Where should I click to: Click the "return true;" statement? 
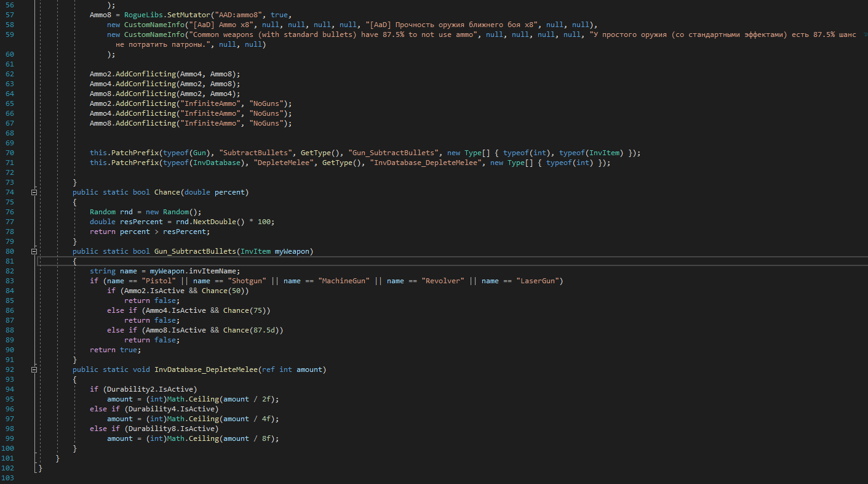[x=115, y=350]
